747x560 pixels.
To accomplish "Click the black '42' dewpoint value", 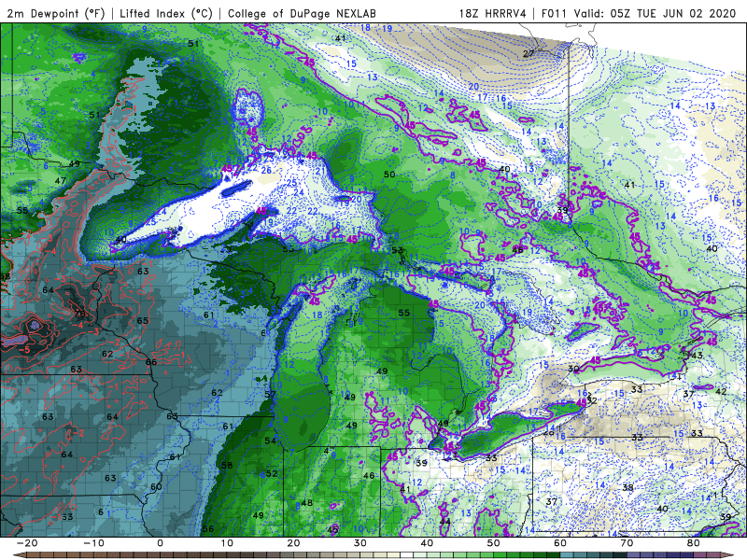I will point(721,391).
